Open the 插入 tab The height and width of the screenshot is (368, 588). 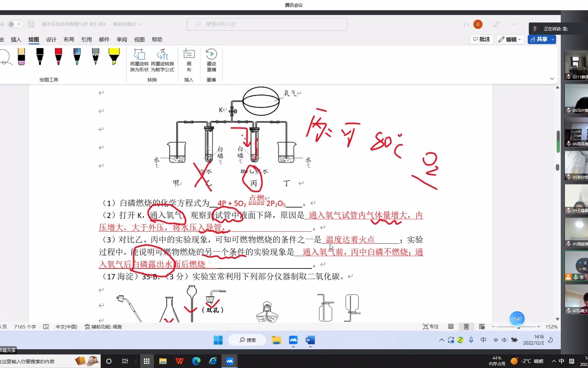[16, 40]
